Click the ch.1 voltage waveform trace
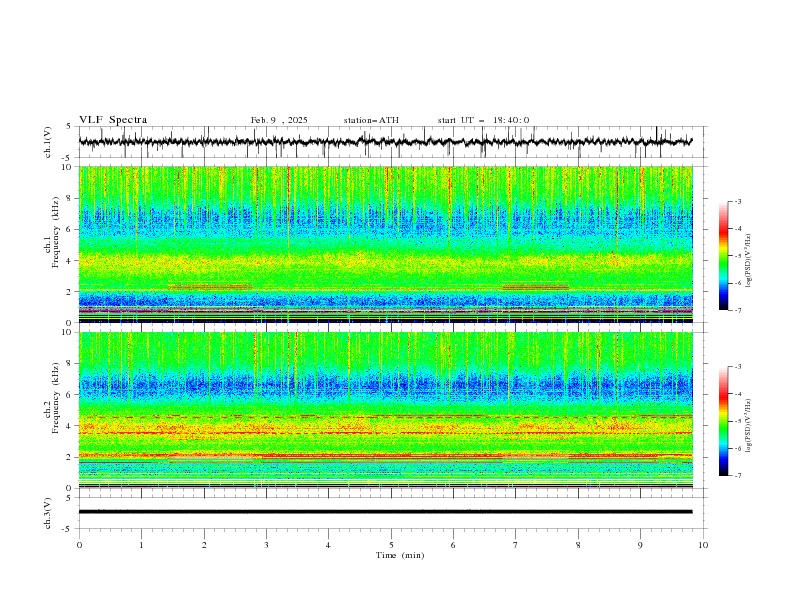792x612 pixels. pos(385,142)
